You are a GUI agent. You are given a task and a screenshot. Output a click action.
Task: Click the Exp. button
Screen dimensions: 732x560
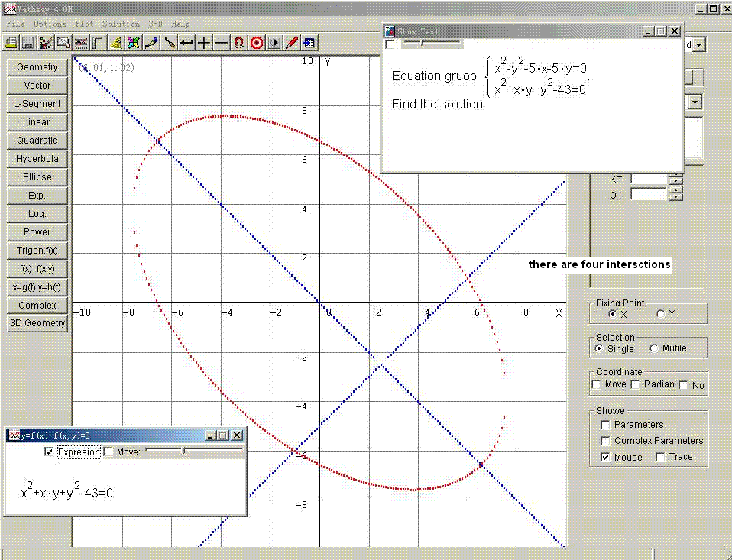click(x=37, y=196)
